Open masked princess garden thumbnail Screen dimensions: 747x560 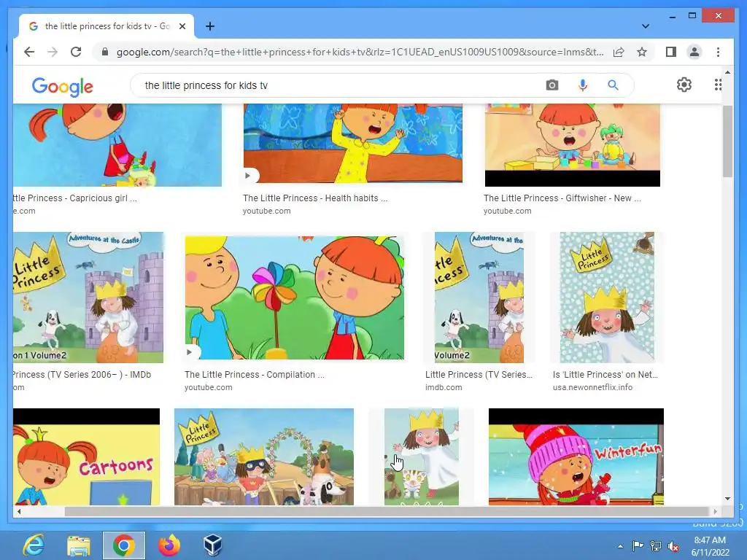pyautogui.click(x=264, y=456)
